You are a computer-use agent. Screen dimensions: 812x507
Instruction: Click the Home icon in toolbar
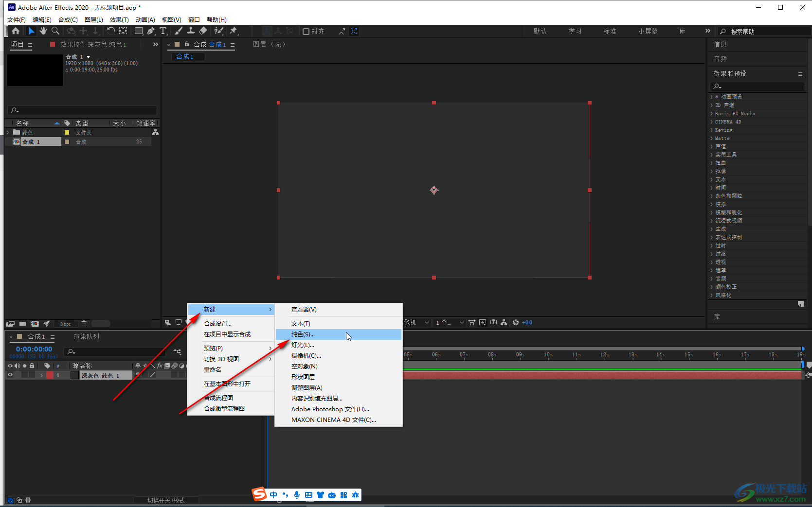[x=16, y=31]
